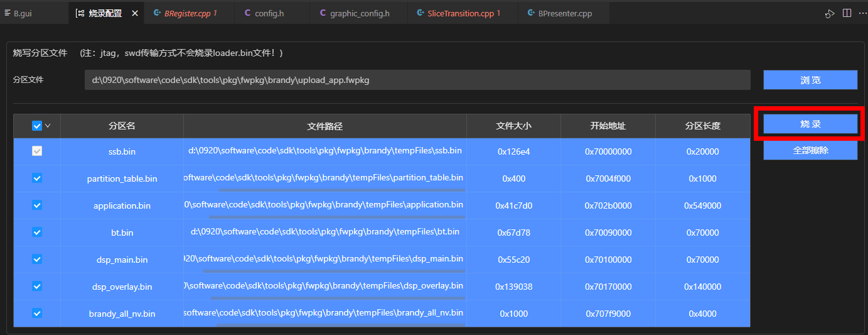Click the split editor icon
Viewport: 868px width, 335px height.
[847, 13]
